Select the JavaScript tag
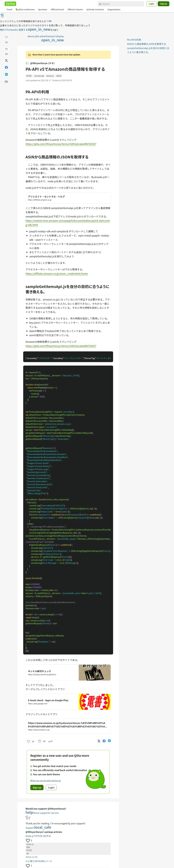 point(39,76)
